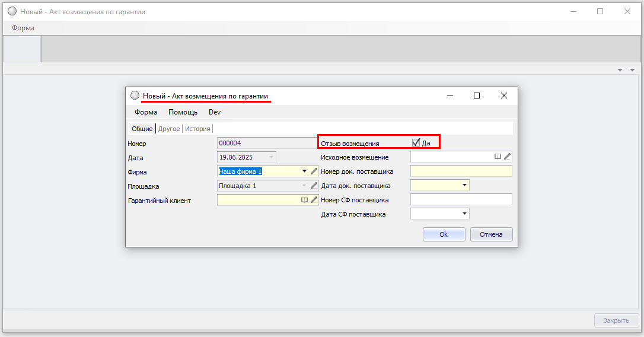Expand the Фирма dropdown list
Viewport: 644px width, 337px height.
pyautogui.click(x=305, y=171)
